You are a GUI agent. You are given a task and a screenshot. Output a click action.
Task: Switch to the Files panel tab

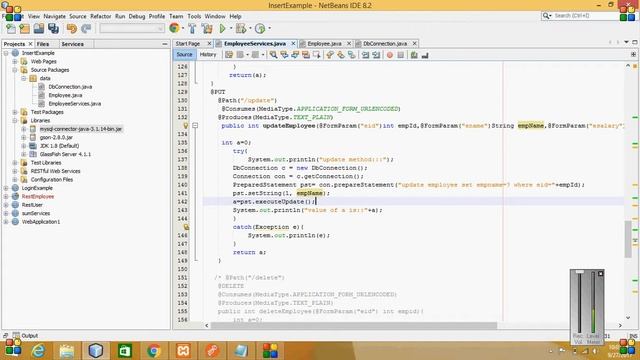(42, 44)
